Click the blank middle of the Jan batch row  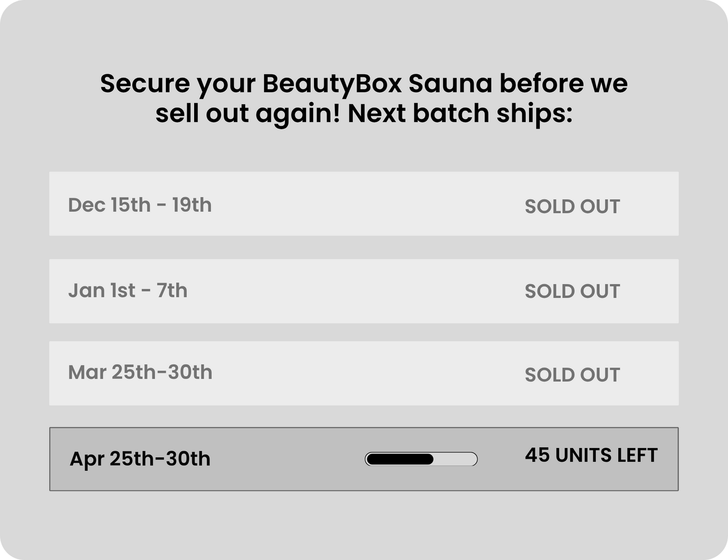pyautogui.click(x=364, y=291)
